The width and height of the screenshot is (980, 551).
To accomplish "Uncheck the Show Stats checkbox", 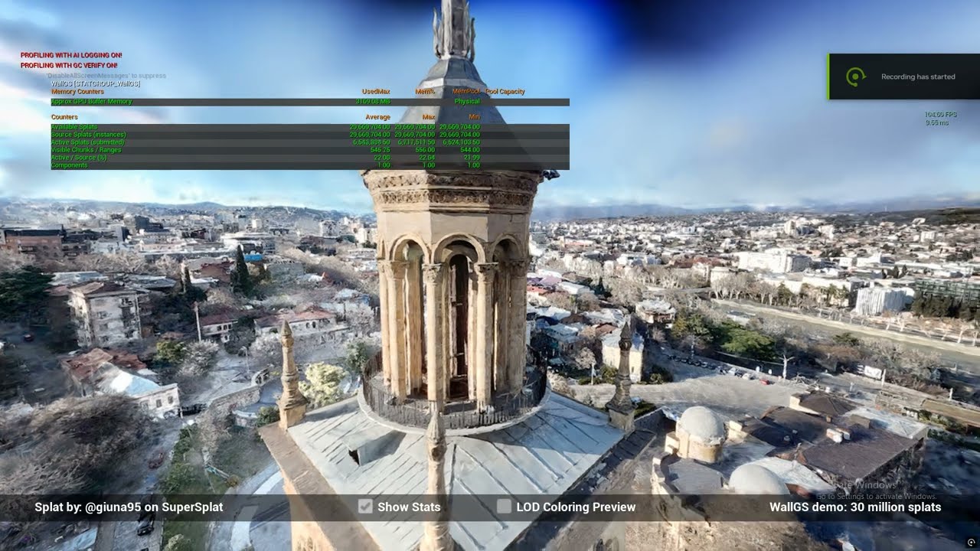I will 365,507.
